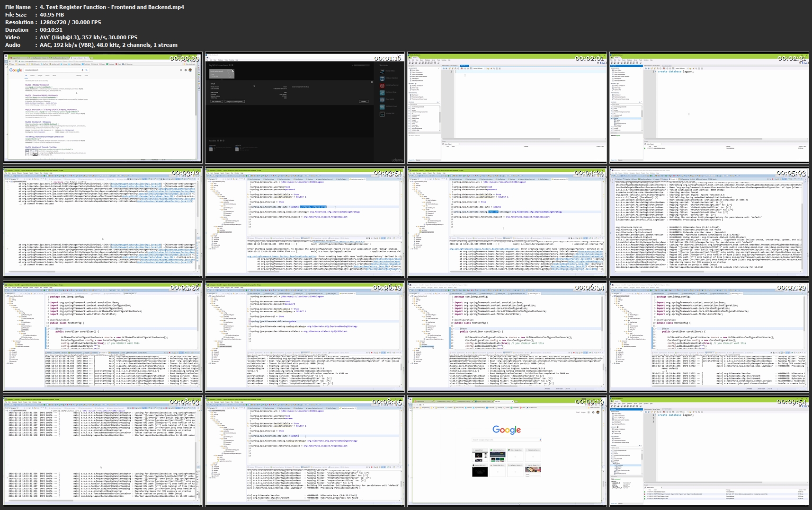Screen dimensions: 812x510
Task: Open the thumbnail stamped 00:00:39
Action: (x=103, y=108)
